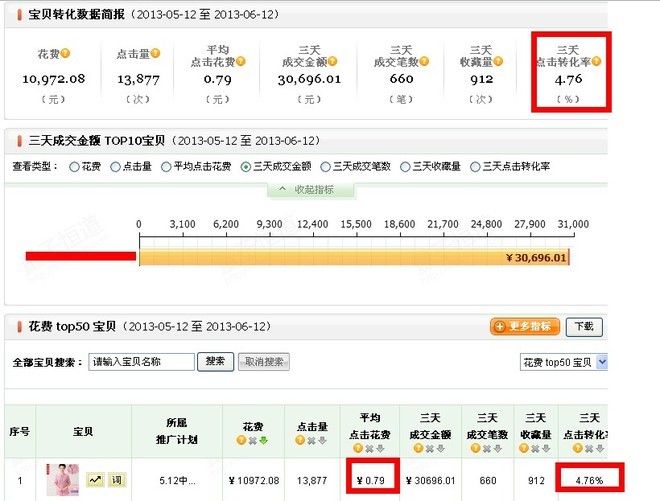Image resolution: width=660 pixels, height=501 pixels.
Task: Remove 三天收藏量 column with its X icon
Action: (x=535, y=449)
